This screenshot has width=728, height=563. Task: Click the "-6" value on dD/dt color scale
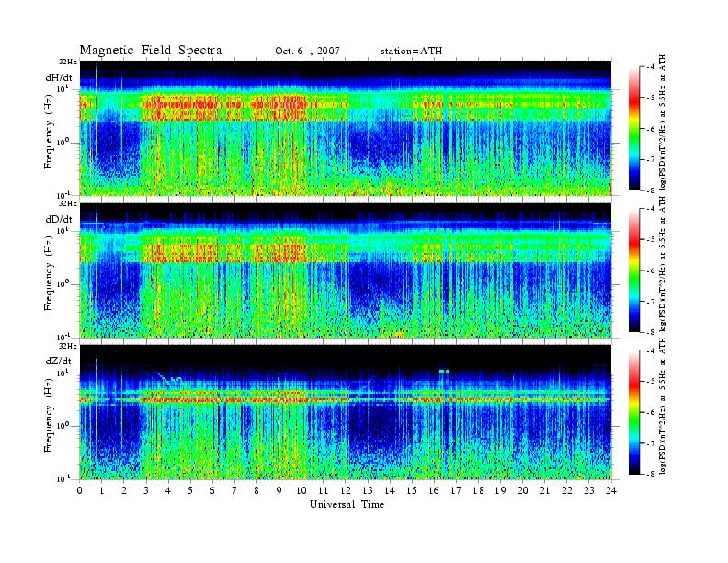652,270
